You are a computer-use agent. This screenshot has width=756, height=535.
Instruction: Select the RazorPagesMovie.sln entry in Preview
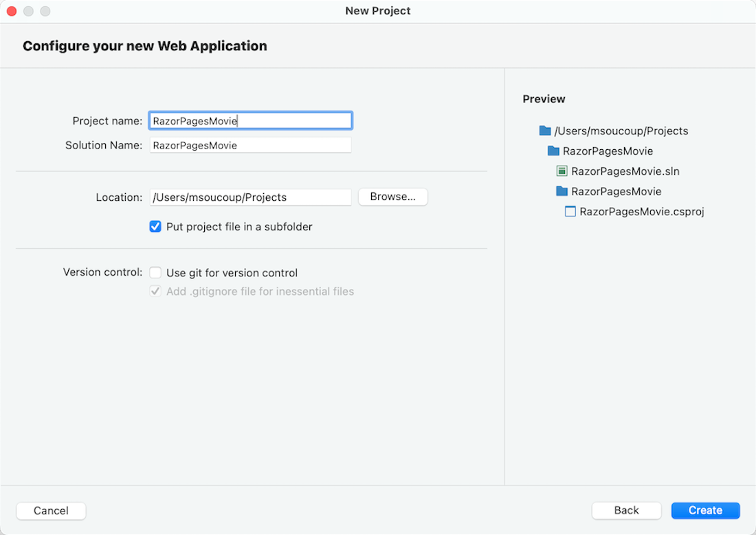click(619, 171)
